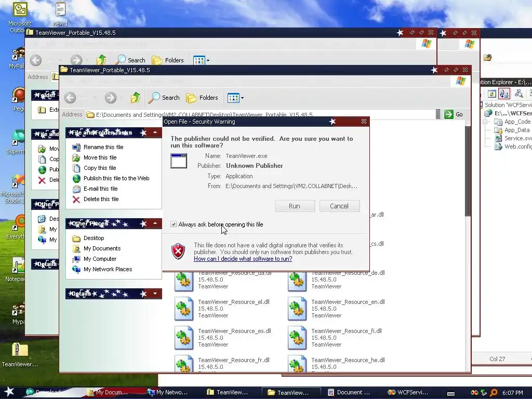Click Publish this file to the Web icon
Viewport: 532px width, 399px height.
pos(76,179)
